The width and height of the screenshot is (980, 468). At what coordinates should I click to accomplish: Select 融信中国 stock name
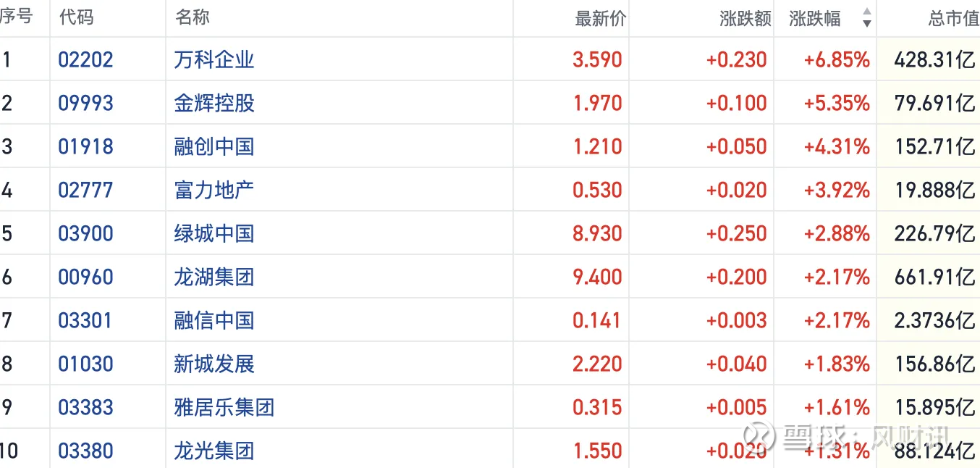point(214,320)
